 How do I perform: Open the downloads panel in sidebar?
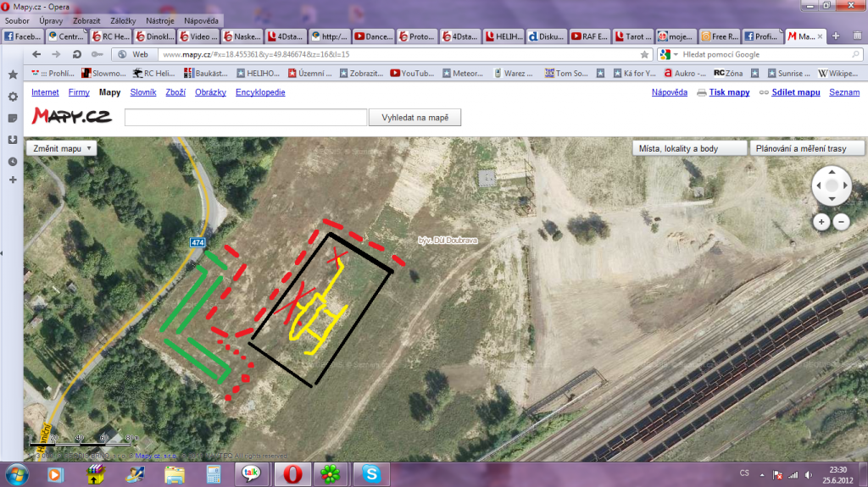pyautogui.click(x=13, y=140)
